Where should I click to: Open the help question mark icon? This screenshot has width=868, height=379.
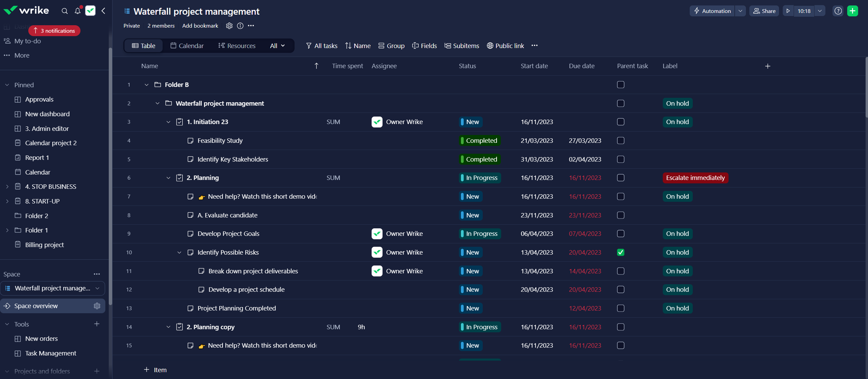[x=838, y=11]
